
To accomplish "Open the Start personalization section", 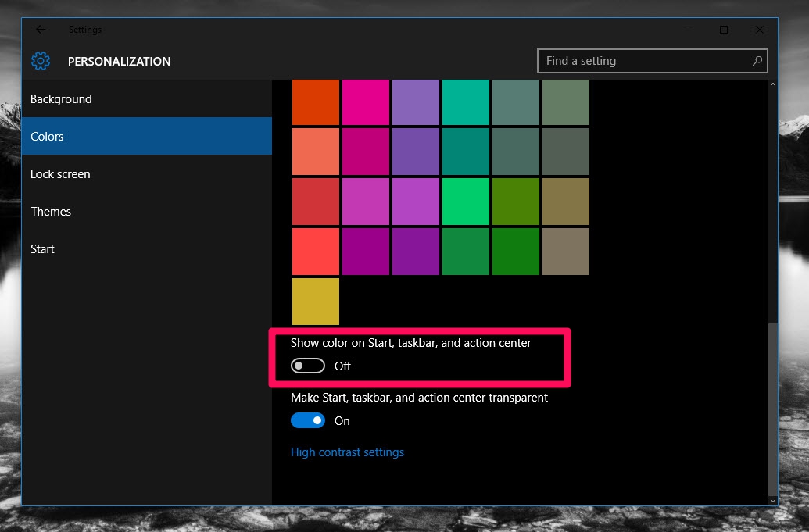I will (x=42, y=248).
